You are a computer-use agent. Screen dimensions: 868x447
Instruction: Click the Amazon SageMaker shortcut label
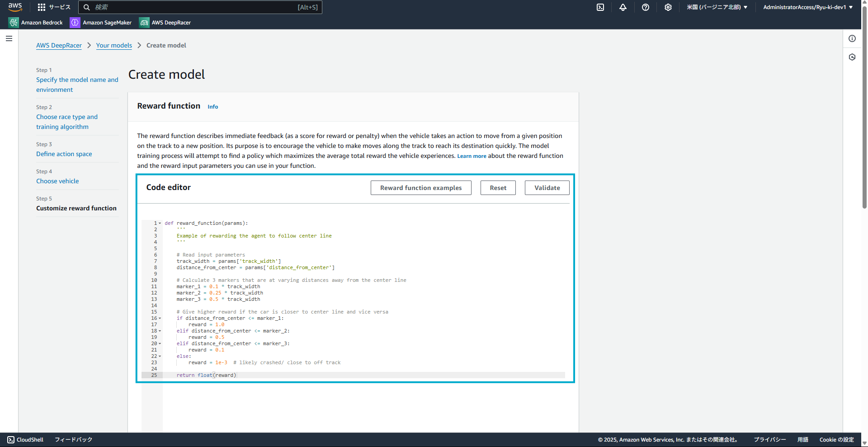107,23
